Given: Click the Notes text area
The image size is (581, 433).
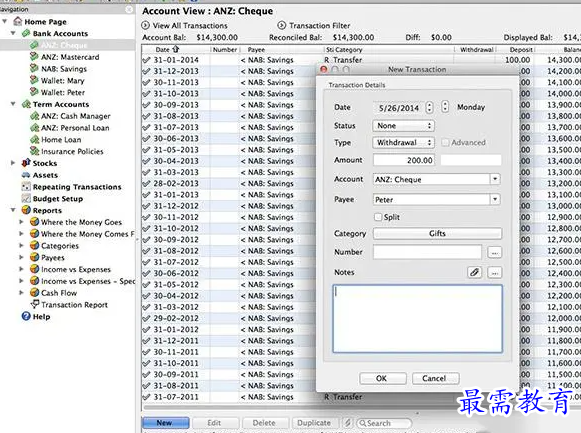Looking at the screenshot, I should pyautogui.click(x=418, y=319).
